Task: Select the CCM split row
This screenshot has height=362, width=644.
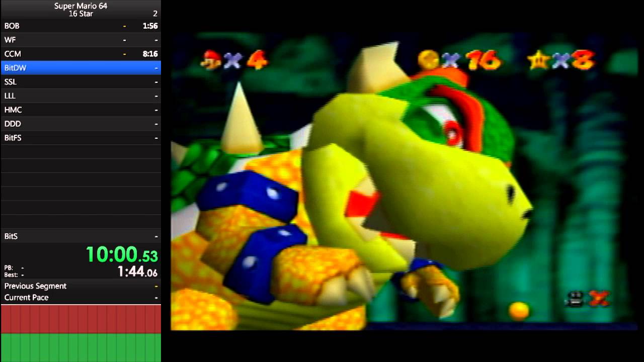Action: (80, 54)
